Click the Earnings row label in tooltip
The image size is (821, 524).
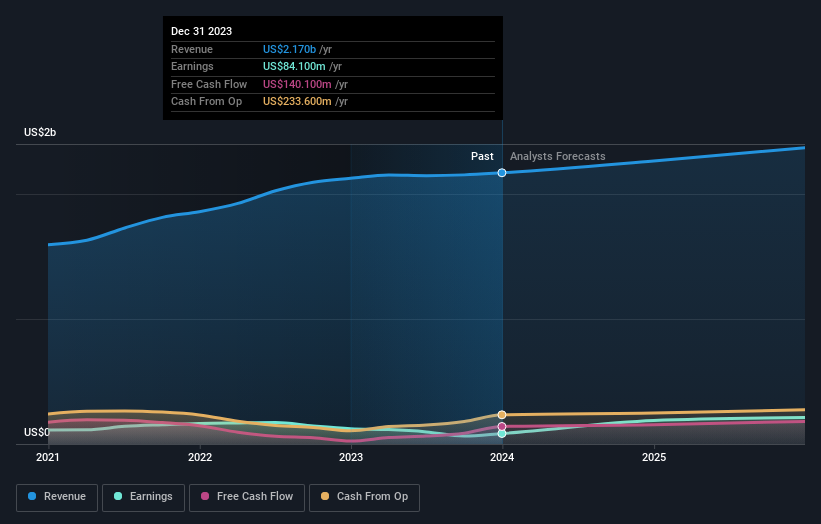[x=192, y=66]
